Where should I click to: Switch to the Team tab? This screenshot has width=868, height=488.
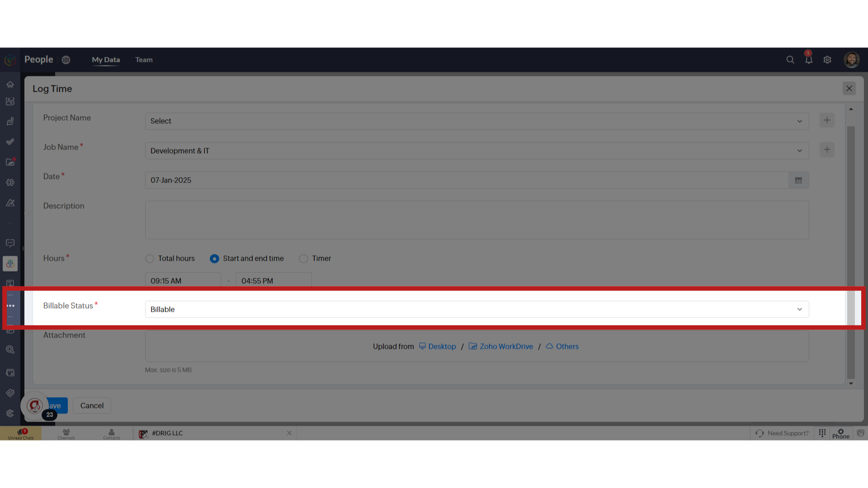pos(144,60)
